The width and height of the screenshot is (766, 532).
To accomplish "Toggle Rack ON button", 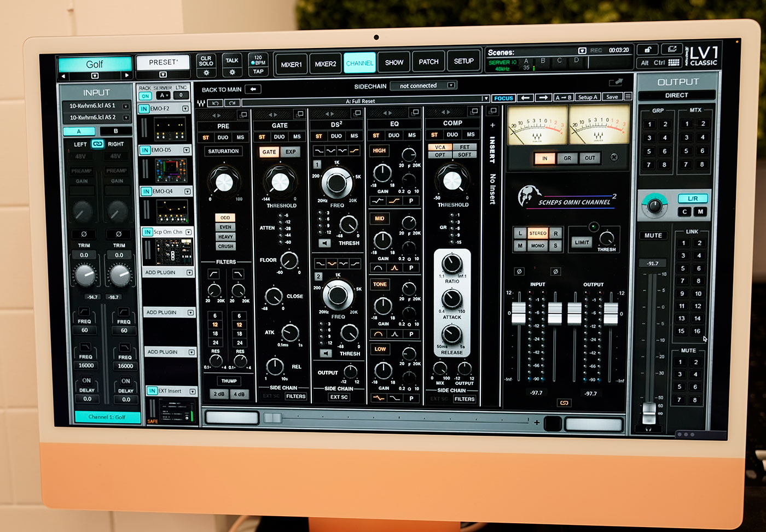I will coord(145,96).
